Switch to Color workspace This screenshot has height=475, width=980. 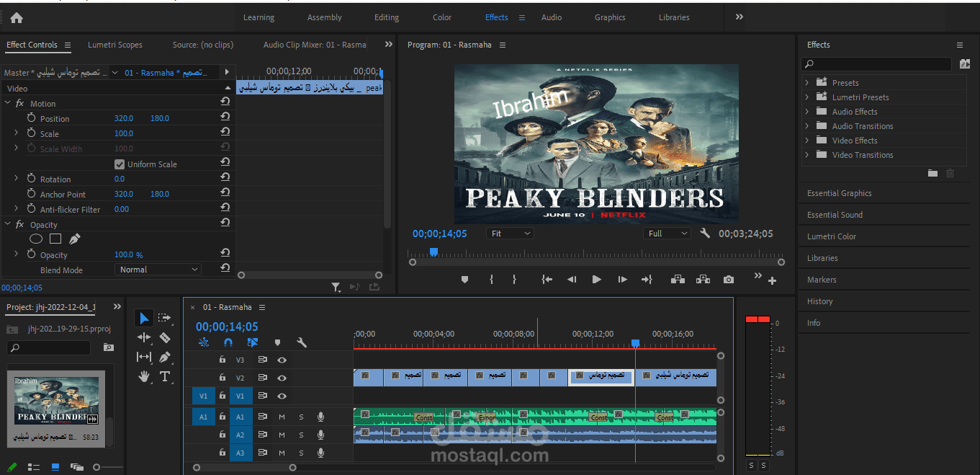tap(442, 17)
